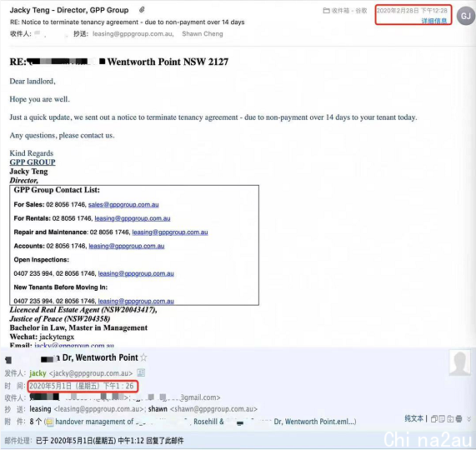This screenshot has width=476, height=450.
Task: Click the sender profile photo placeholder
Action: pyautogui.click(x=460, y=362)
